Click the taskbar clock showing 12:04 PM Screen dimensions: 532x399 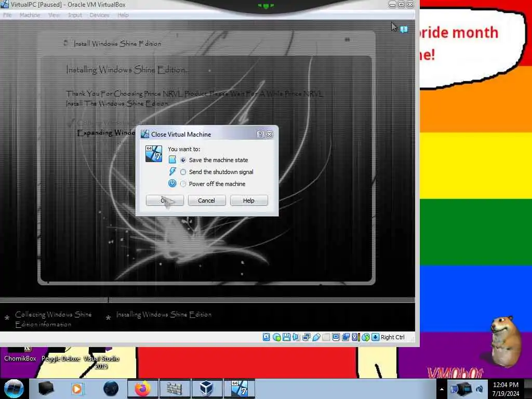click(506, 389)
